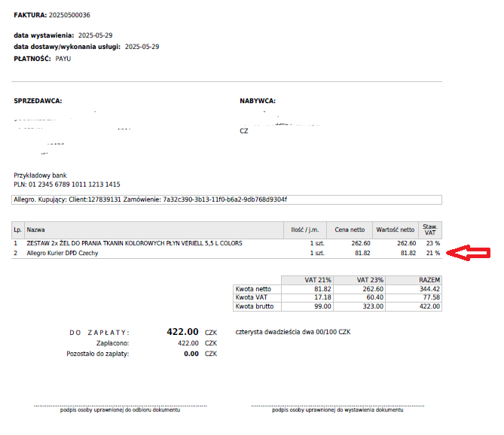504x435 pixels.
Task: Click the 21 % VAT rate cell
Action: [432, 254]
